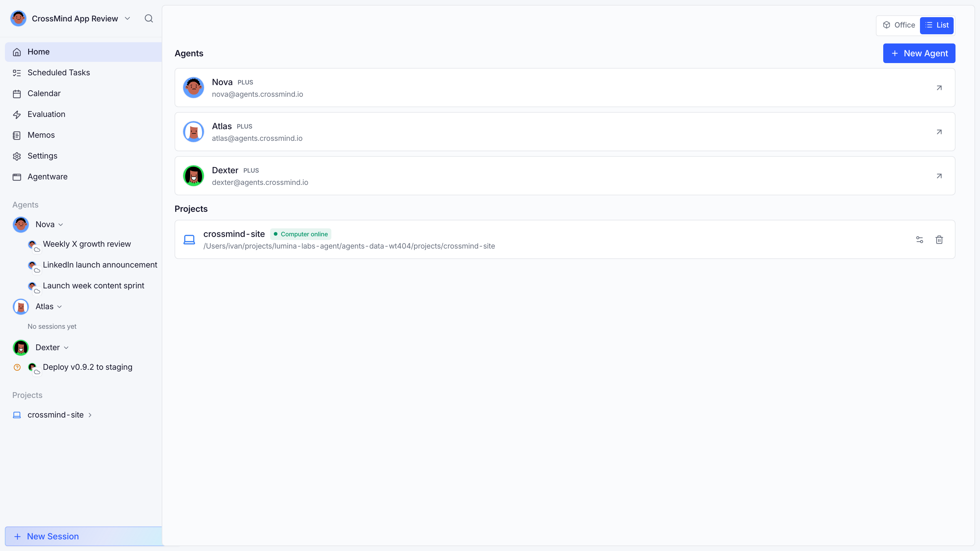This screenshot has height=551, width=980.
Task: Open the Calendar page
Action: click(x=83, y=94)
